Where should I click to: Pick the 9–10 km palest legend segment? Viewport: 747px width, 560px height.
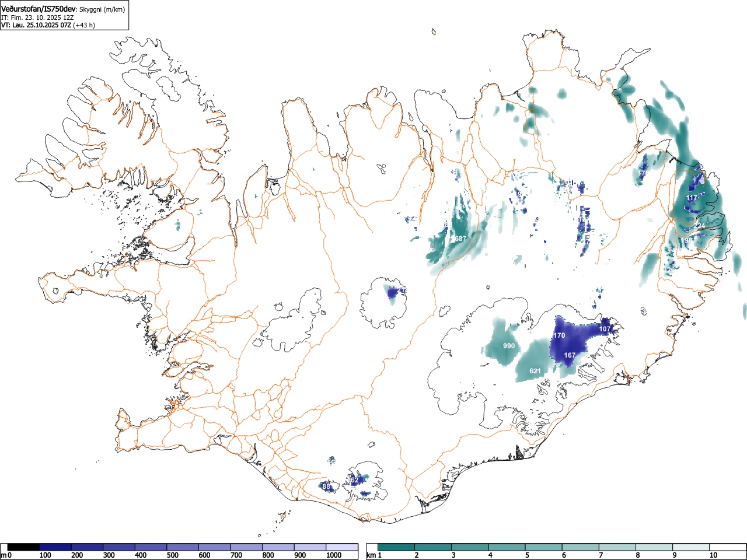691,547
